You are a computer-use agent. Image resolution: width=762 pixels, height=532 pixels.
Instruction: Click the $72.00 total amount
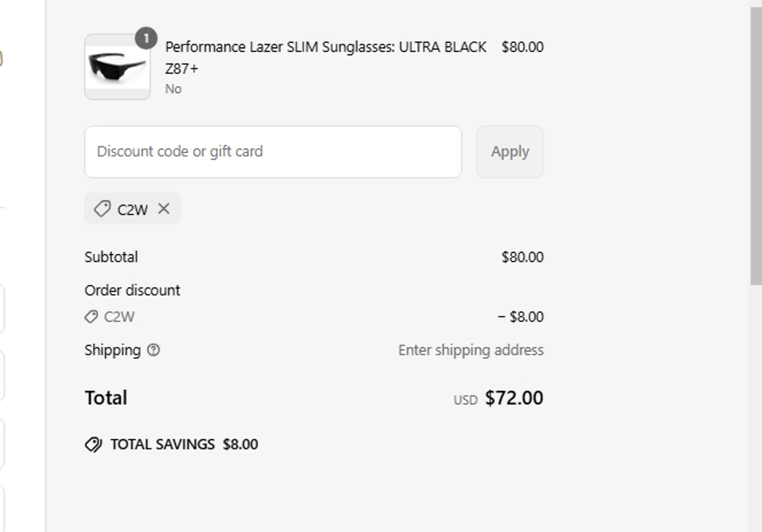click(x=514, y=398)
